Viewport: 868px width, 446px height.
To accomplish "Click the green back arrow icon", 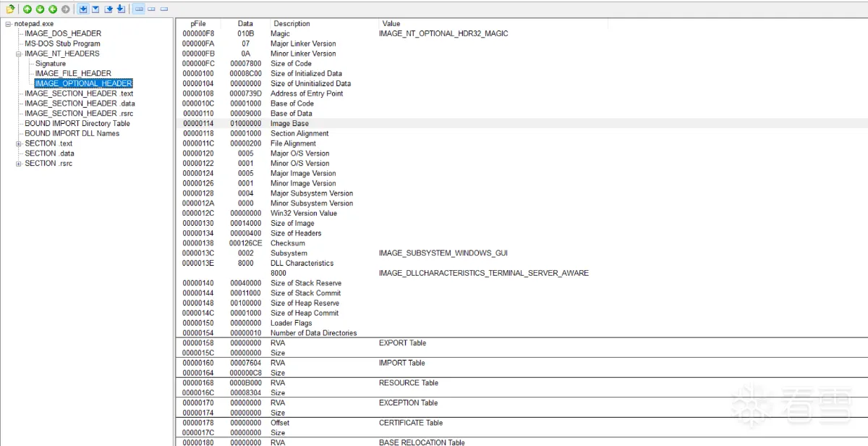I will pyautogui.click(x=53, y=9).
